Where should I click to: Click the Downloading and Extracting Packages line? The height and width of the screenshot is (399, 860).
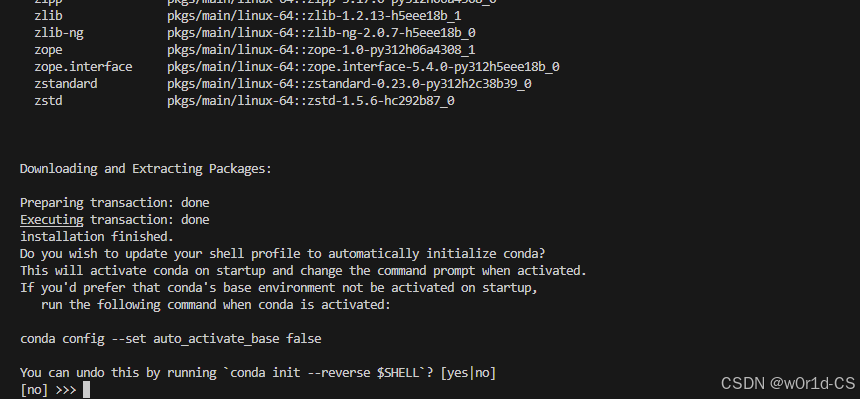146,169
